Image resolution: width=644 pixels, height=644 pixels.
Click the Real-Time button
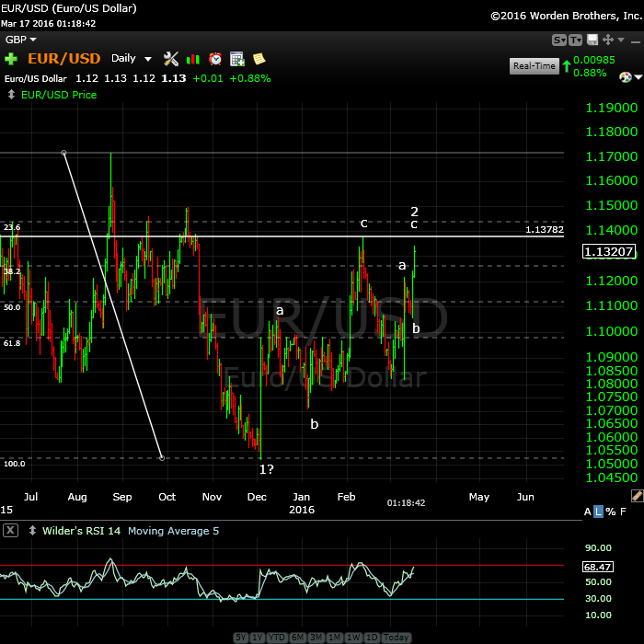click(x=534, y=65)
